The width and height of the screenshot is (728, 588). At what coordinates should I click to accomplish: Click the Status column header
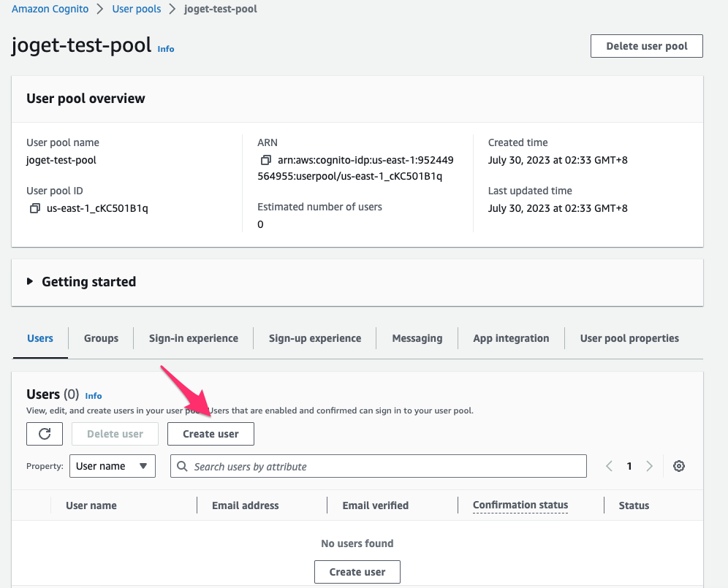point(634,505)
